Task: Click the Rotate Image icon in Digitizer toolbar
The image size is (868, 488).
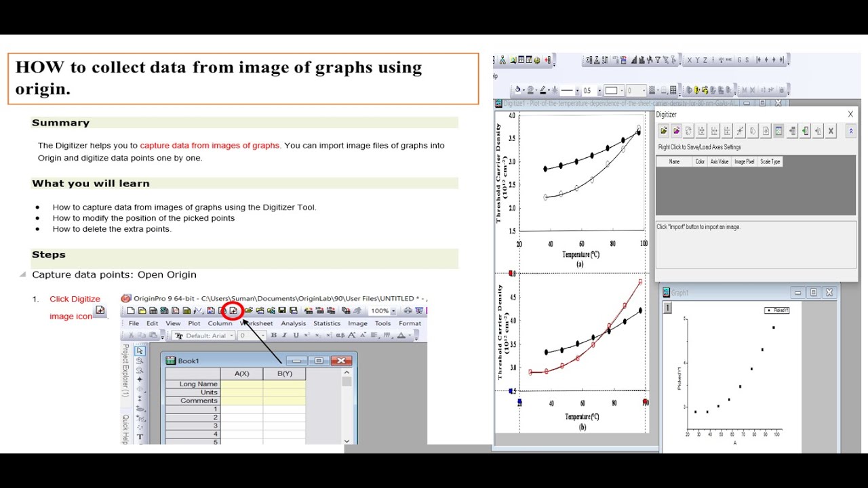Action: click(x=689, y=131)
